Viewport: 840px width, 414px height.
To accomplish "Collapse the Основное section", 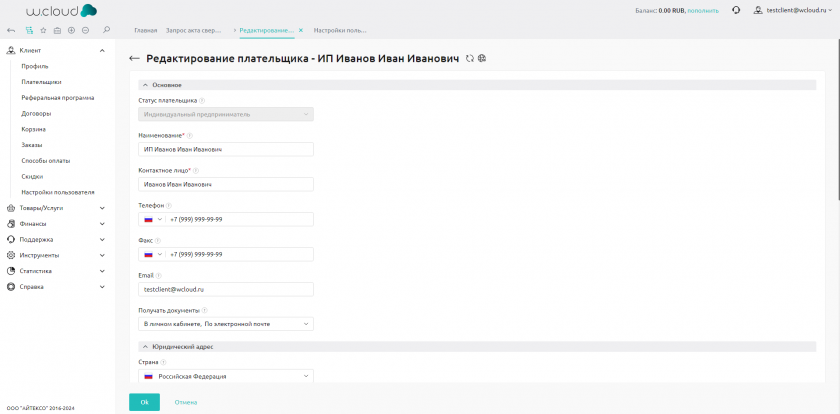I will 144,85.
